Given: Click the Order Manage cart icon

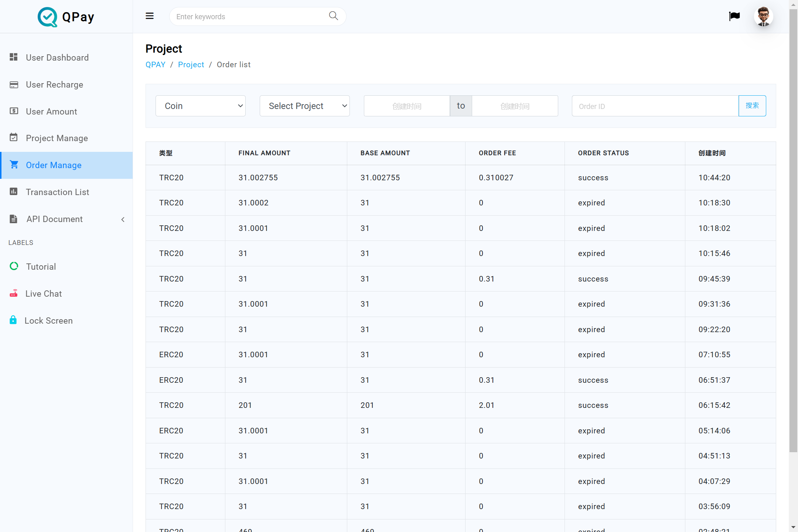Looking at the screenshot, I should tap(14, 165).
